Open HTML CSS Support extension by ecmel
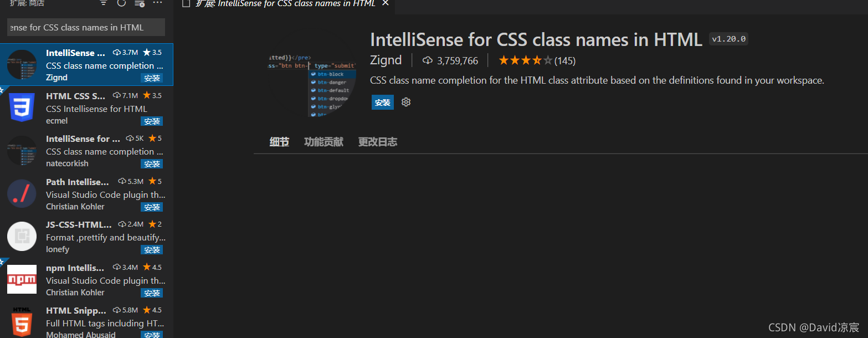This screenshot has width=868, height=338. [87, 108]
